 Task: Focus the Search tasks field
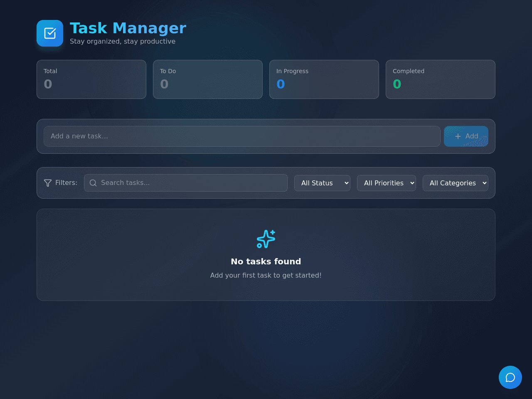coord(186,183)
